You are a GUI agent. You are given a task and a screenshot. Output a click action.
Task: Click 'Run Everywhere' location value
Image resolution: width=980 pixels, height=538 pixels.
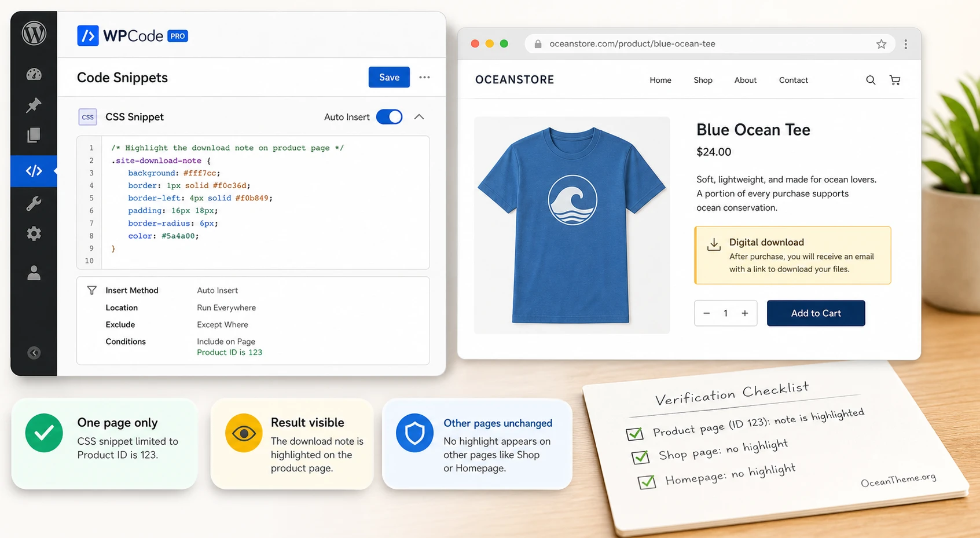coord(226,308)
